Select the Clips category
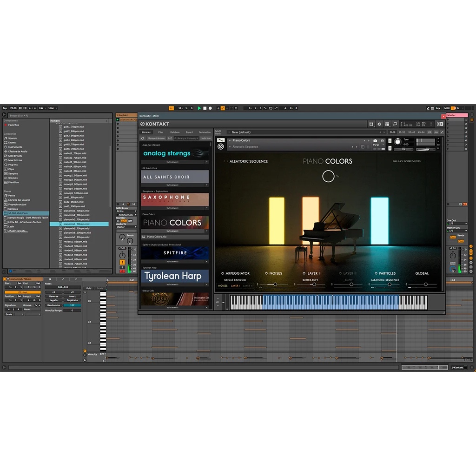 9,169
